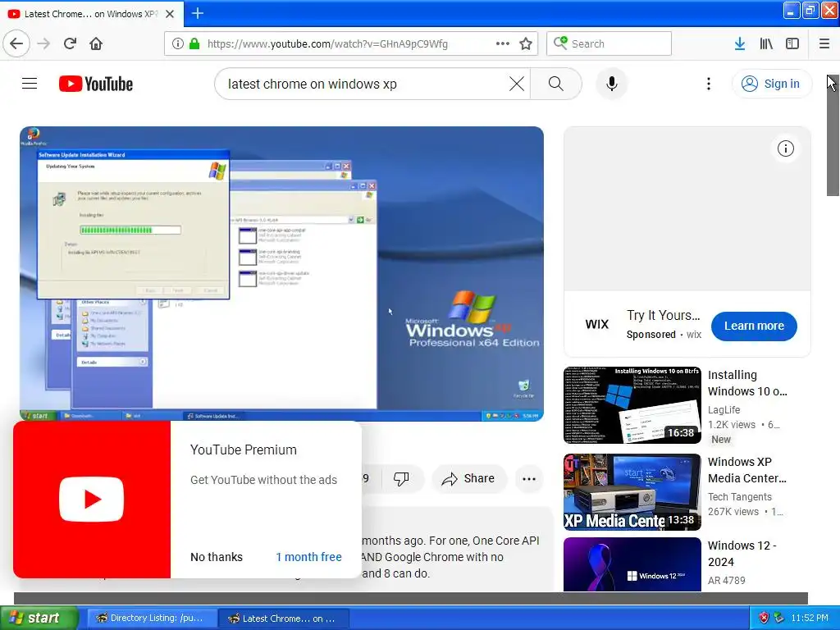Open YouTube settings three-dot menu
This screenshot has width=840, height=630.
(709, 84)
